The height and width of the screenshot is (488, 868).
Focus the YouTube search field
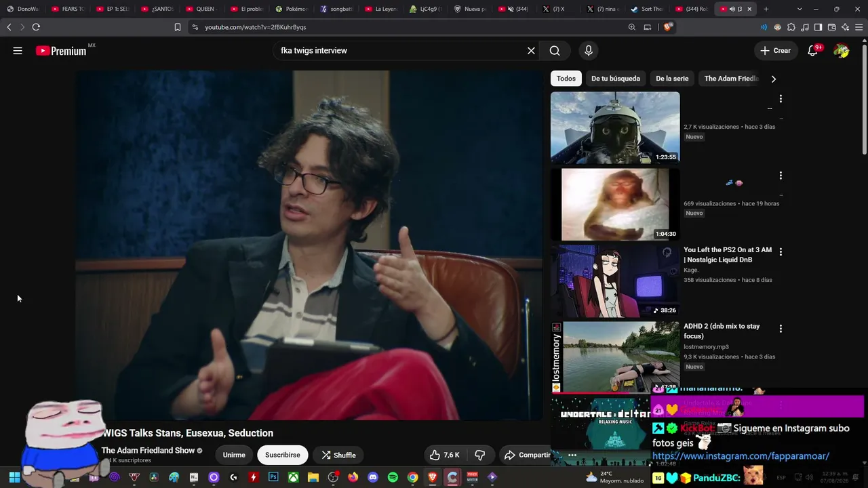pyautogui.click(x=400, y=51)
